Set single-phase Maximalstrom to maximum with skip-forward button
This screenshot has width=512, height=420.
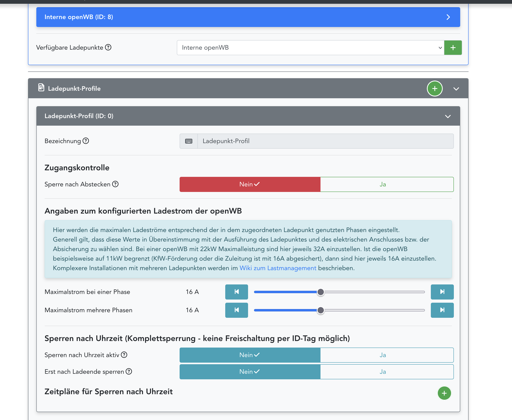pos(442,292)
